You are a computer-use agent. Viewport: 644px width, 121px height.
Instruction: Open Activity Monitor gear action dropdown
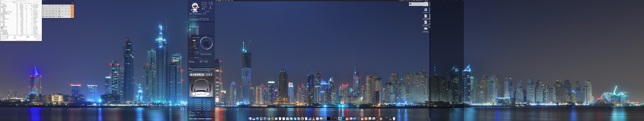[x=6, y=2]
